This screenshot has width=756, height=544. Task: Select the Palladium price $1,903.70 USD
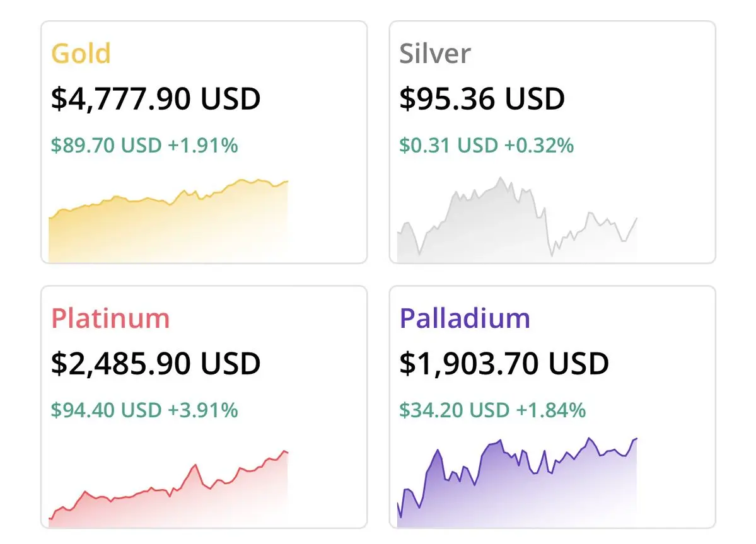(x=504, y=364)
